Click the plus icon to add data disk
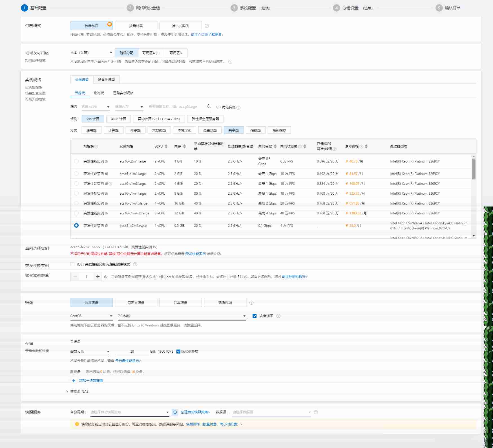Viewport: 493px width, 448px height. coord(74,381)
